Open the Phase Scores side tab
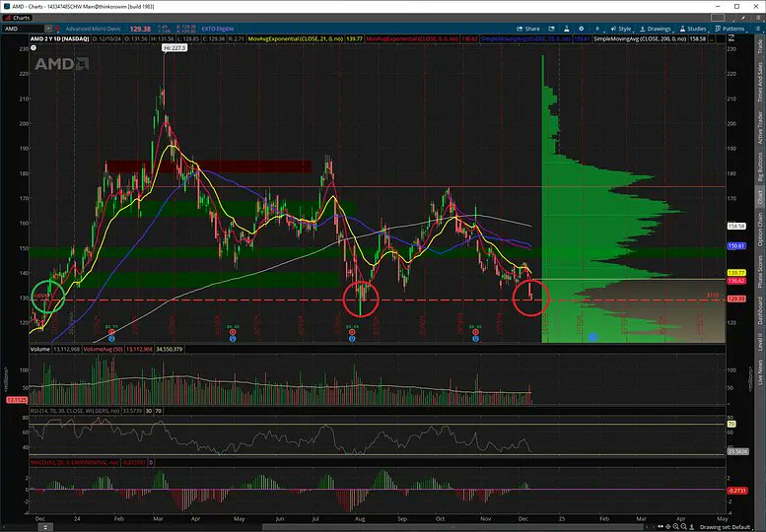Viewport: 766px width, 532px height. 760,271
